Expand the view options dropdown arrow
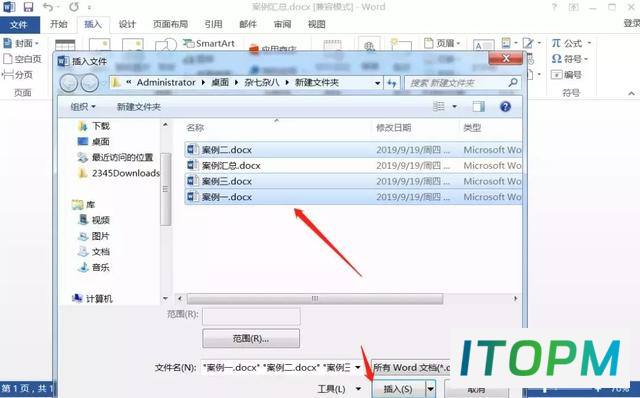 click(x=454, y=107)
